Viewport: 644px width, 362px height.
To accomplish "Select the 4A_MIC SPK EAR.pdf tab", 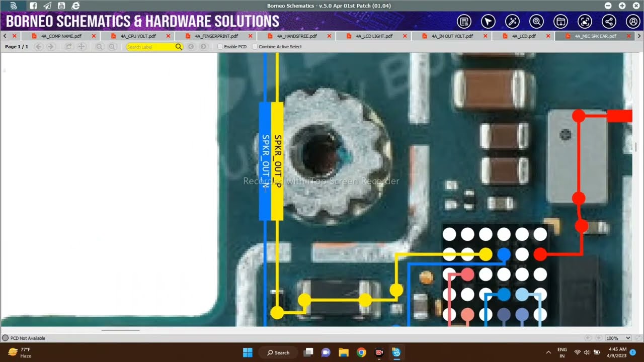I will click(x=595, y=36).
